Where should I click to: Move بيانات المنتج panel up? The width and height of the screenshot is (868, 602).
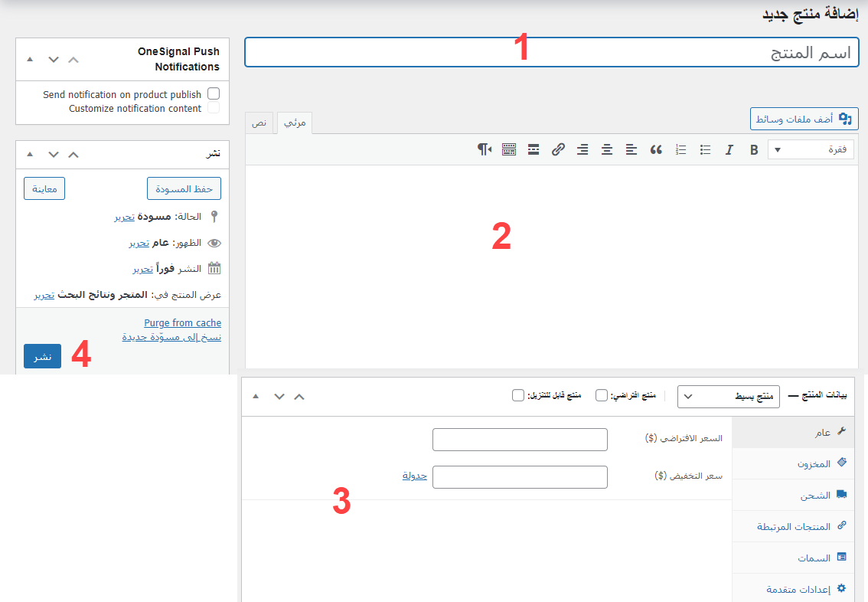299,397
